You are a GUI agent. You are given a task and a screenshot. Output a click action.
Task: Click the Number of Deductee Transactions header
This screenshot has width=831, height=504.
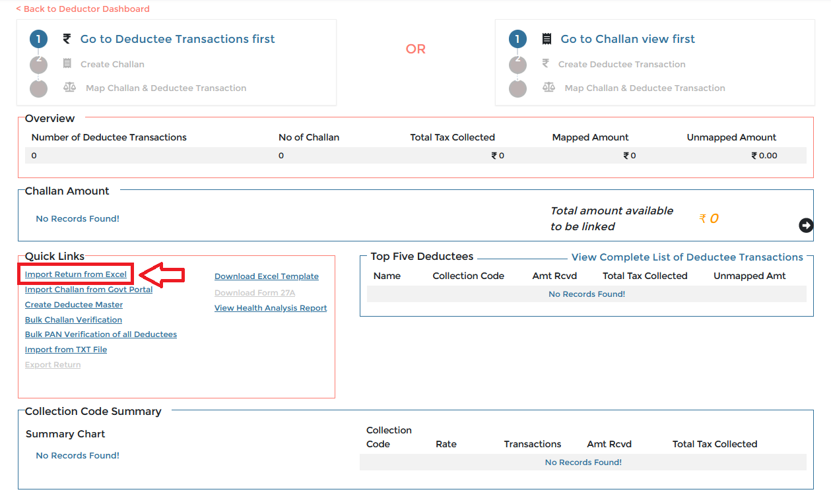109,137
